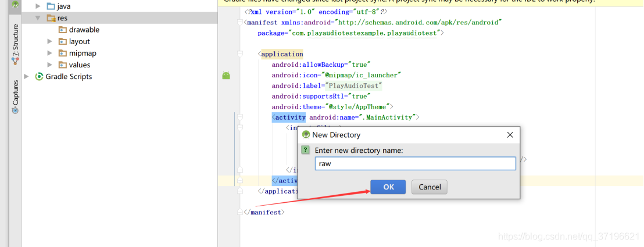Click the mipmap folder icon

coord(62,53)
